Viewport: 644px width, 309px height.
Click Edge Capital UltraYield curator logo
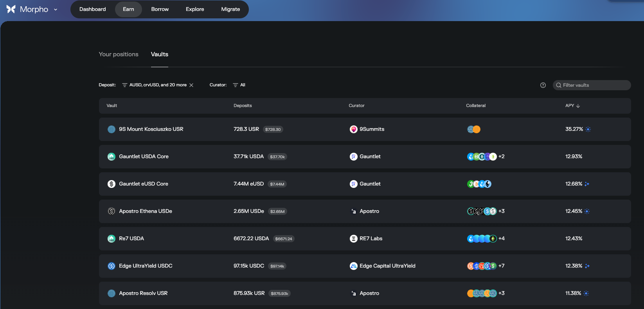tap(353, 266)
